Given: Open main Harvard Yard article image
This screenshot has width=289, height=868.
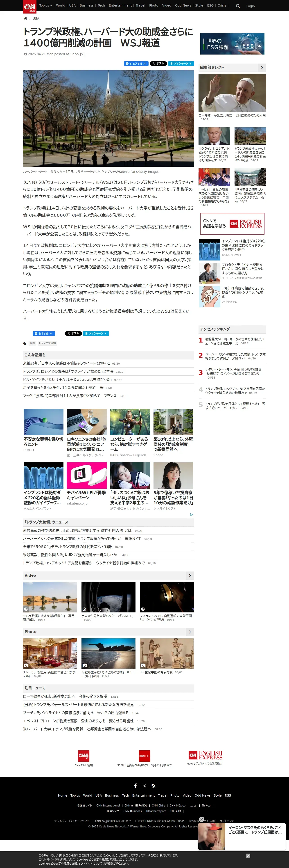Looking at the screenshot, I should coord(108,118).
